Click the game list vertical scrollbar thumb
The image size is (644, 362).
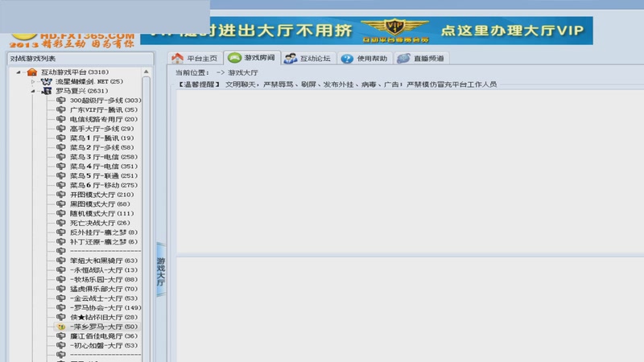pyautogui.click(x=147, y=217)
